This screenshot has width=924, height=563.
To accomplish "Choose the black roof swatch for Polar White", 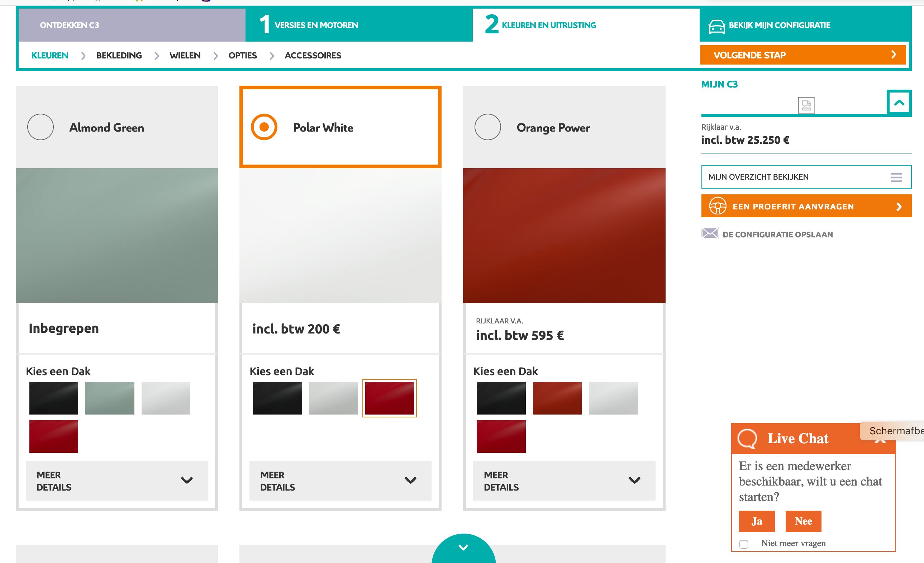I will tap(277, 398).
